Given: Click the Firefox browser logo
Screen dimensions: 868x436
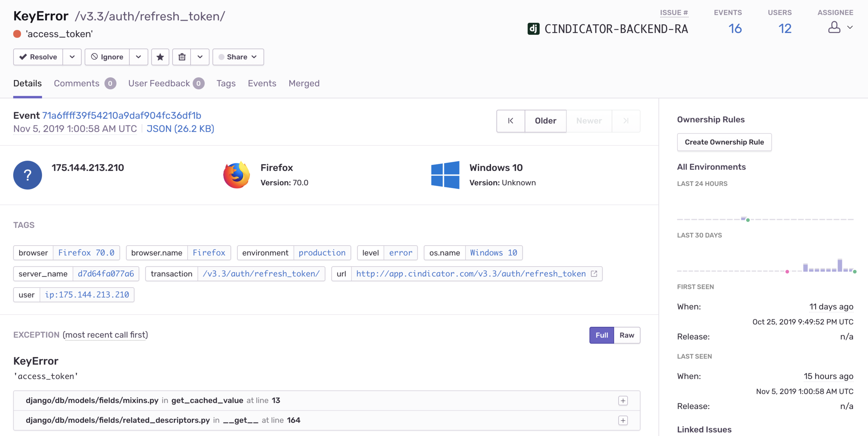Looking at the screenshot, I should [236, 175].
